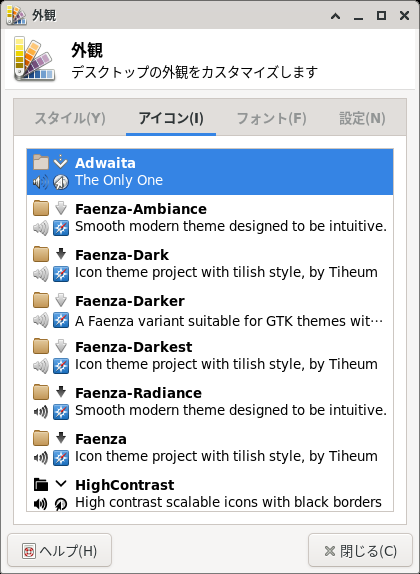Switch to the スタイル(Y) tab

[70, 118]
